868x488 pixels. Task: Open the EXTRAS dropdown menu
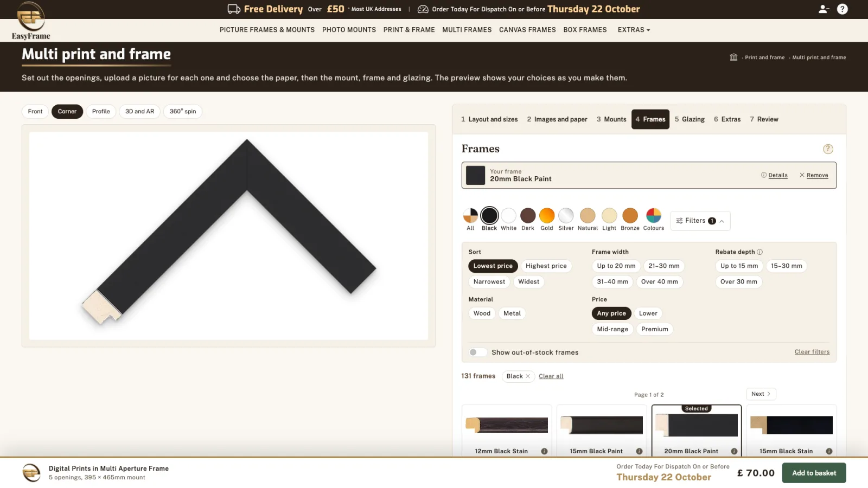(634, 30)
